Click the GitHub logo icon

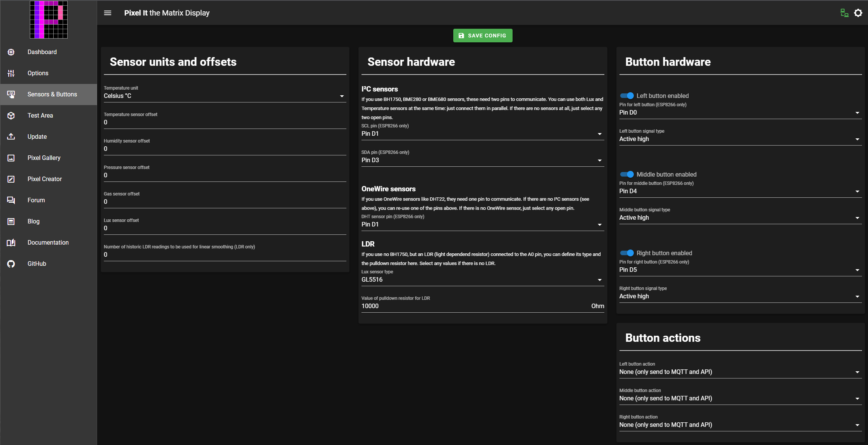(11, 264)
